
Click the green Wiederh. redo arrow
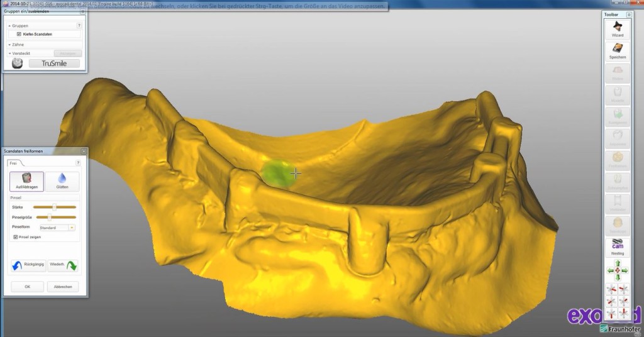point(72,265)
